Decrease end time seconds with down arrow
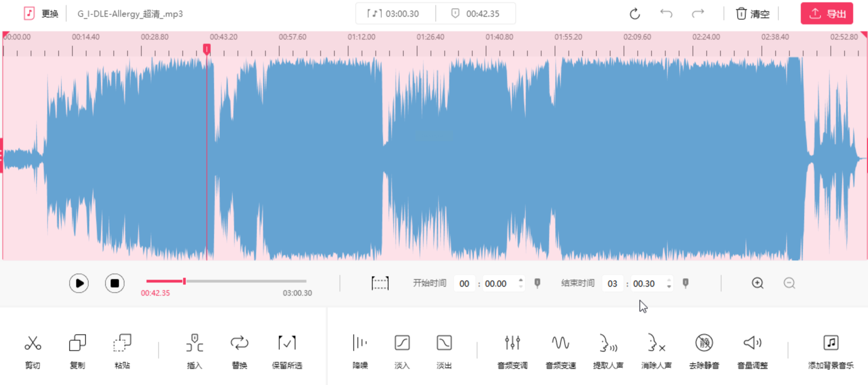The height and width of the screenshot is (385, 868). (x=669, y=287)
